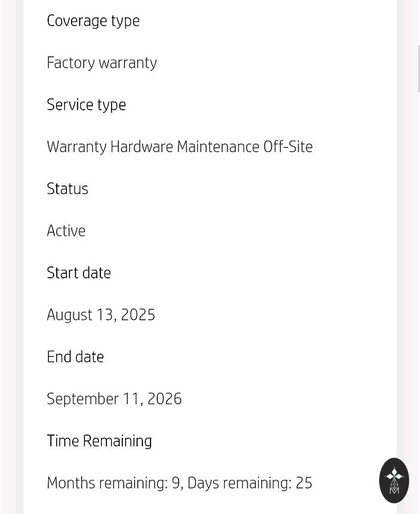The height and width of the screenshot is (514, 420).
Task: Click the Start date label
Action: 79,273
